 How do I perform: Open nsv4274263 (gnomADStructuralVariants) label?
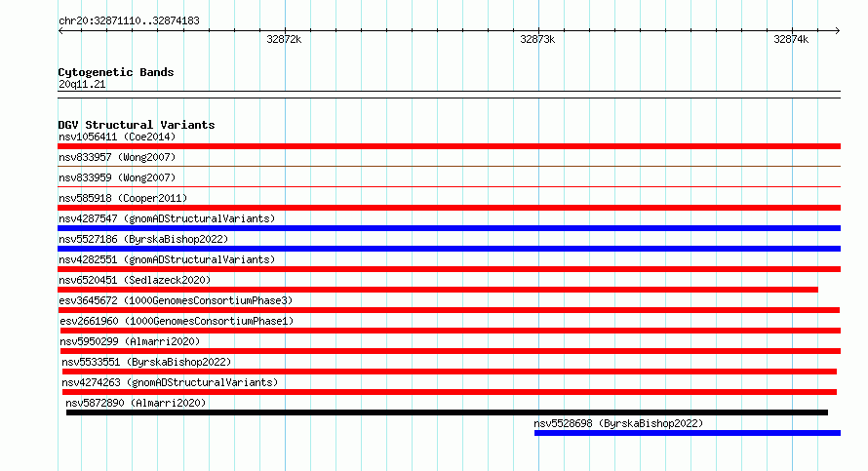click(x=170, y=382)
